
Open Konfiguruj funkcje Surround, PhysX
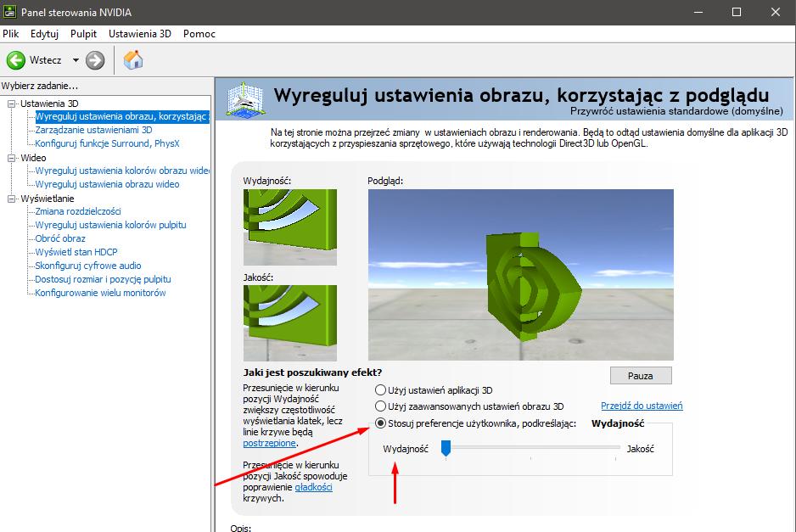(x=107, y=143)
